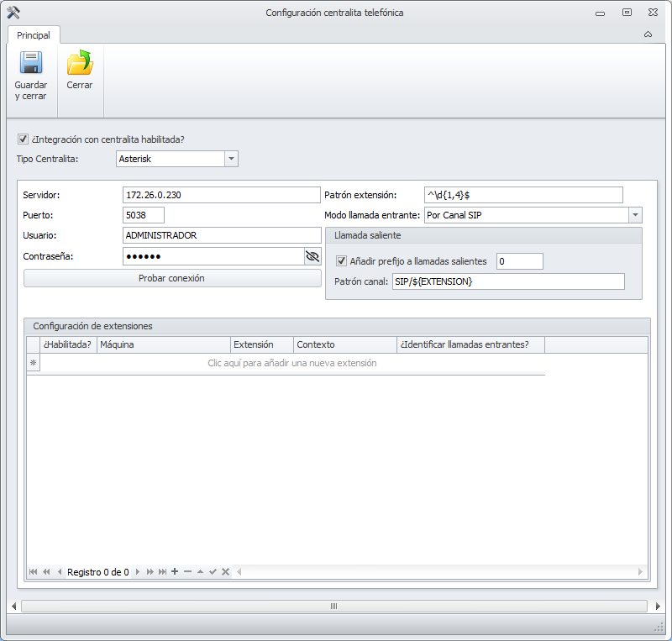The image size is (672, 641).
Task: Go to last record in navigator
Action: (162, 572)
